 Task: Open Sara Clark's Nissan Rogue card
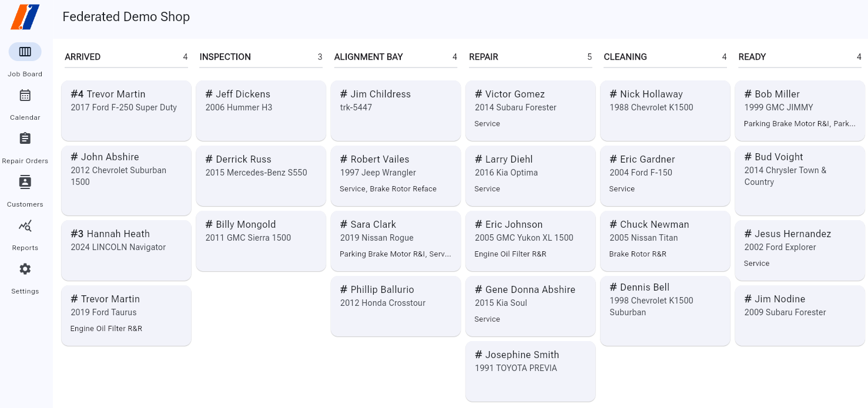tap(396, 241)
